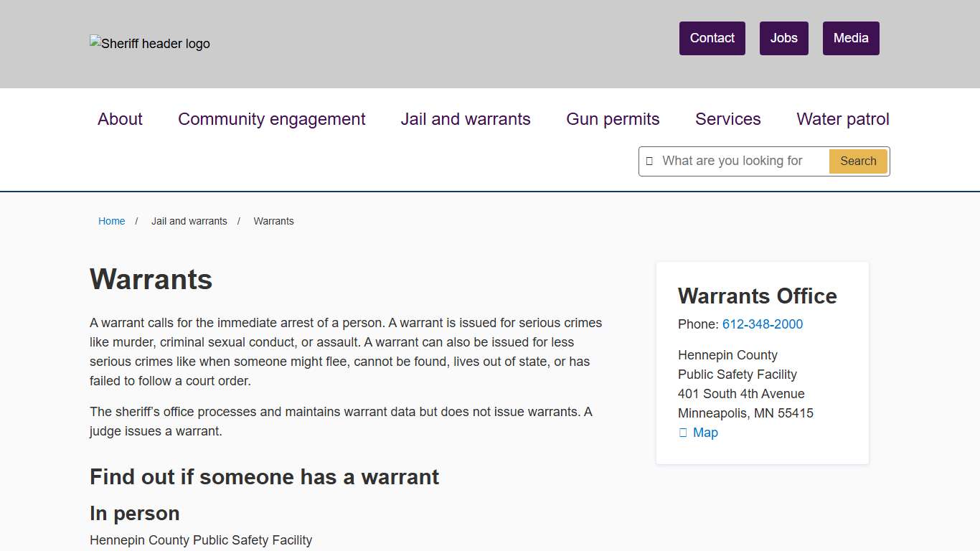
Task: Open the Services navigation item
Action: (727, 119)
